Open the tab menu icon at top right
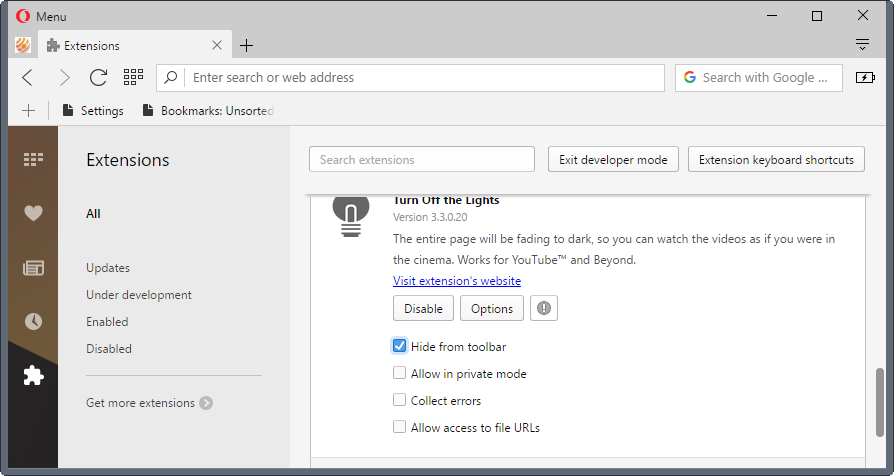Screen dimensions: 894x476 point(862,44)
